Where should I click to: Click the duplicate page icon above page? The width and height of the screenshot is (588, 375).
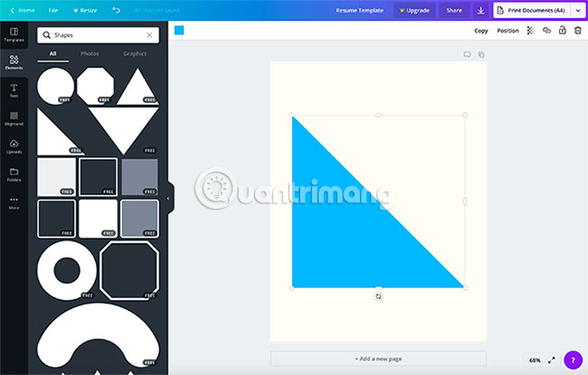coord(481,54)
